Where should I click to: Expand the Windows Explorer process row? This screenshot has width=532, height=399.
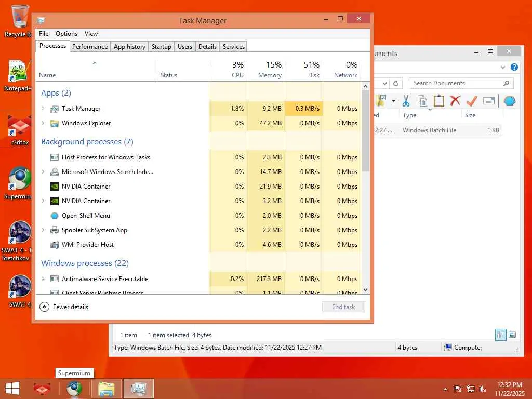(x=43, y=123)
